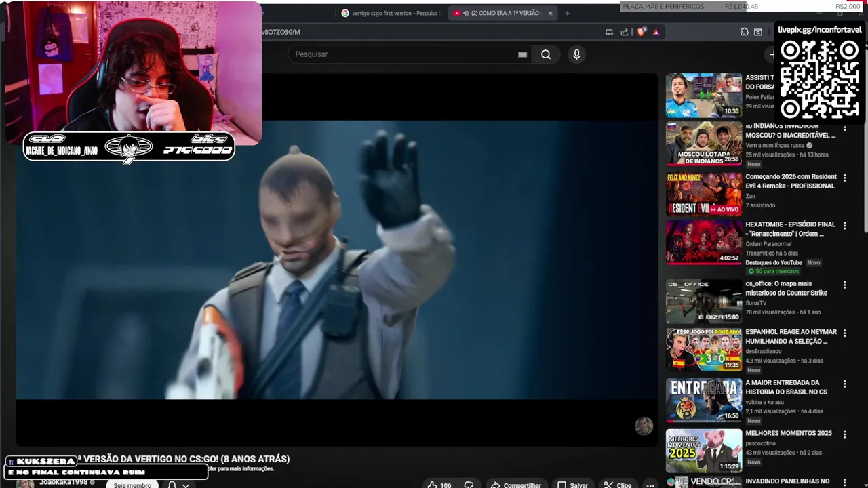Open the on-screen keyboard icon in search box
The image size is (868, 488).
point(522,54)
